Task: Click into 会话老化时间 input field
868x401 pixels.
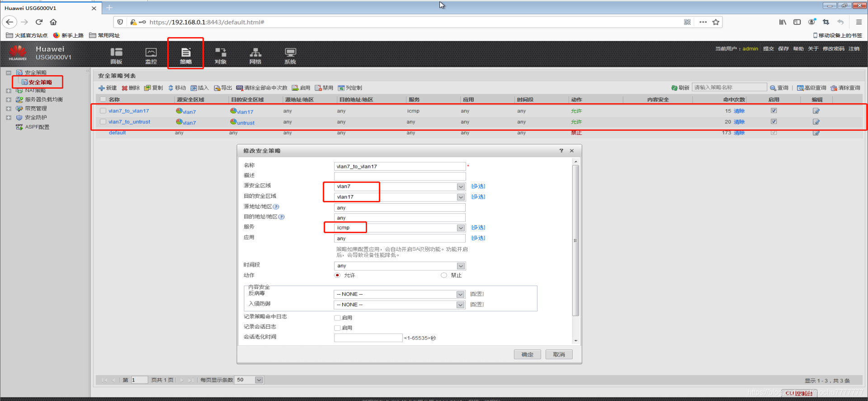Action: [x=368, y=338]
